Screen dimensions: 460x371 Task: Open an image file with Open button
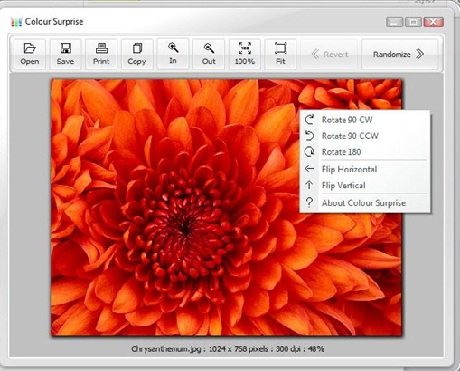click(29, 54)
